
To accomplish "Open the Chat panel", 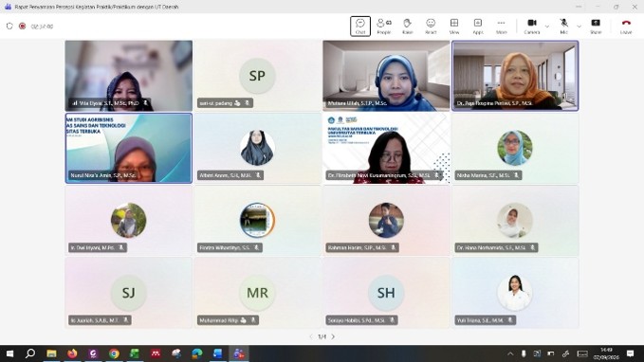I will (x=360, y=27).
